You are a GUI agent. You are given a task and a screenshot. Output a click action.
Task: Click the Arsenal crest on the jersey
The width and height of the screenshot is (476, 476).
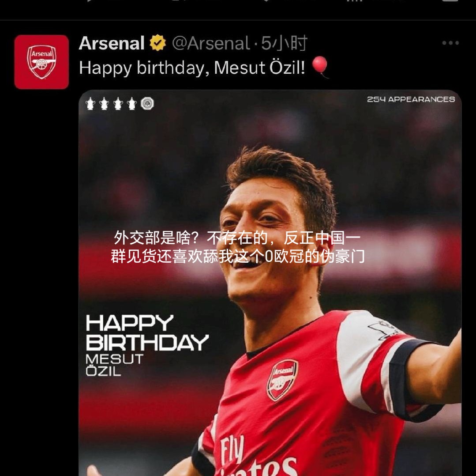pos(282,380)
